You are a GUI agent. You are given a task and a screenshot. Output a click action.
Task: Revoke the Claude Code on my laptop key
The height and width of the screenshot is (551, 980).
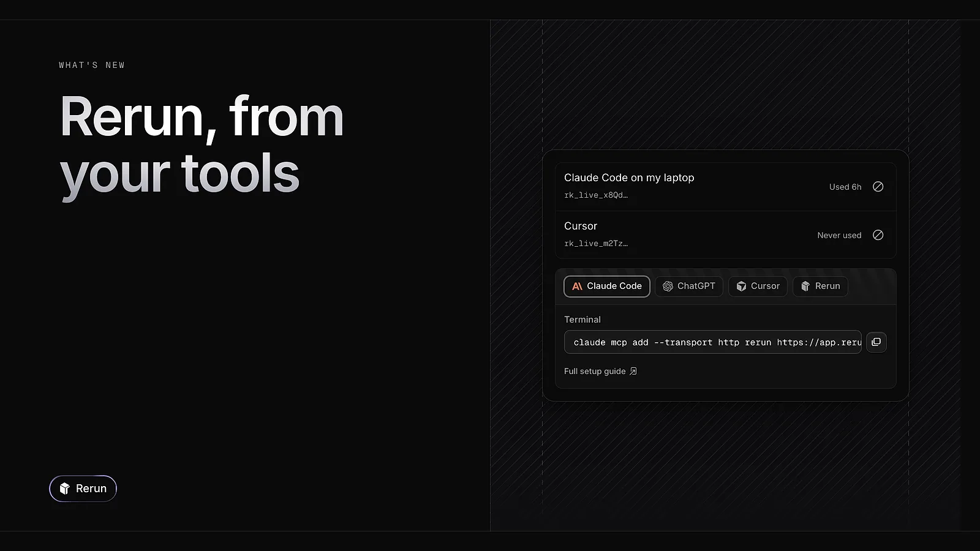(x=878, y=187)
